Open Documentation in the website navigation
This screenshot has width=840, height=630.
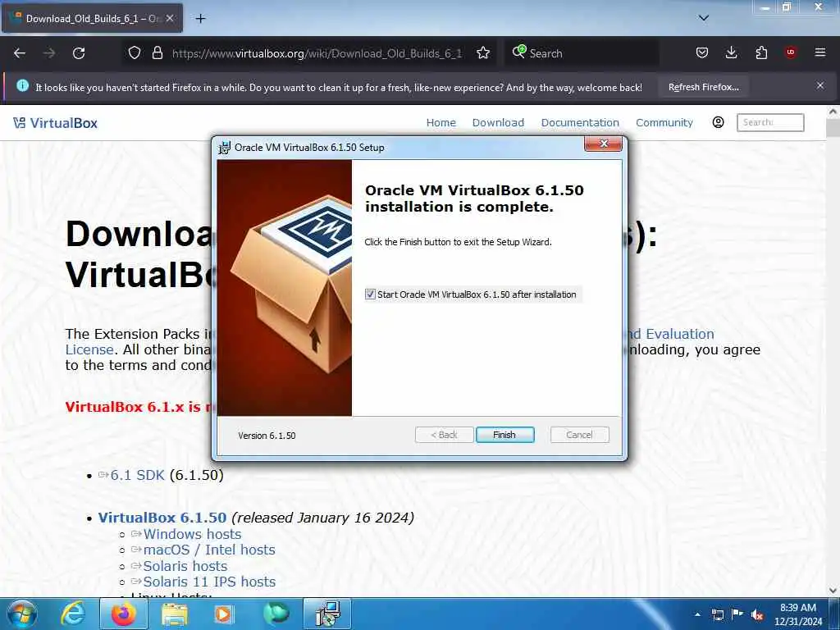point(580,123)
